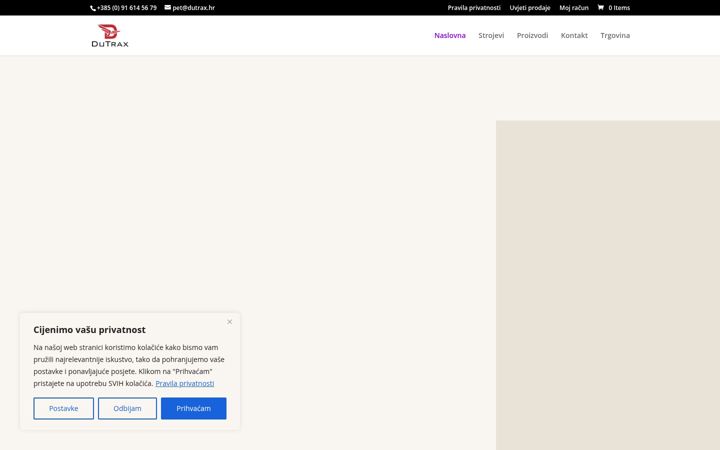Open the Trgovina shop menu

coord(615,35)
